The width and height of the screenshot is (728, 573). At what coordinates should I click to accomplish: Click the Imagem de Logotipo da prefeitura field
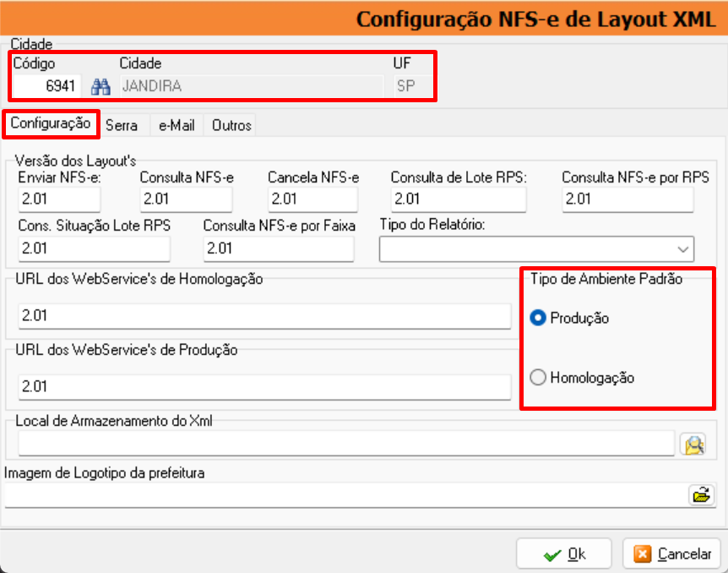[x=346, y=495]
